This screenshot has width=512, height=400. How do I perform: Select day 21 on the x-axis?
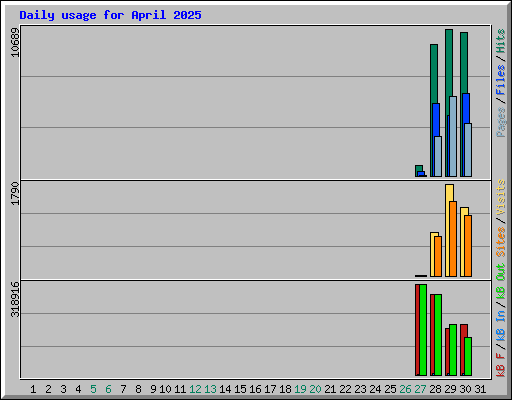click(x=330, y=389)
